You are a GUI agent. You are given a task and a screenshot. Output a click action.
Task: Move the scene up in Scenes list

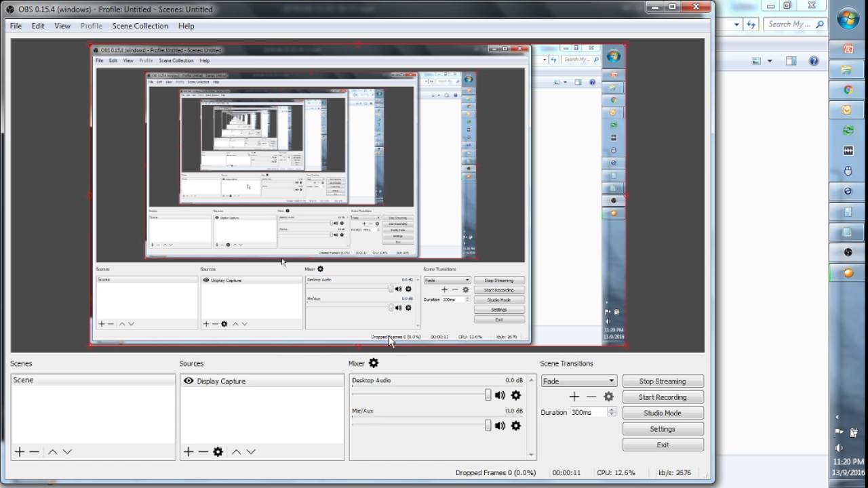[x=52, y=451]
